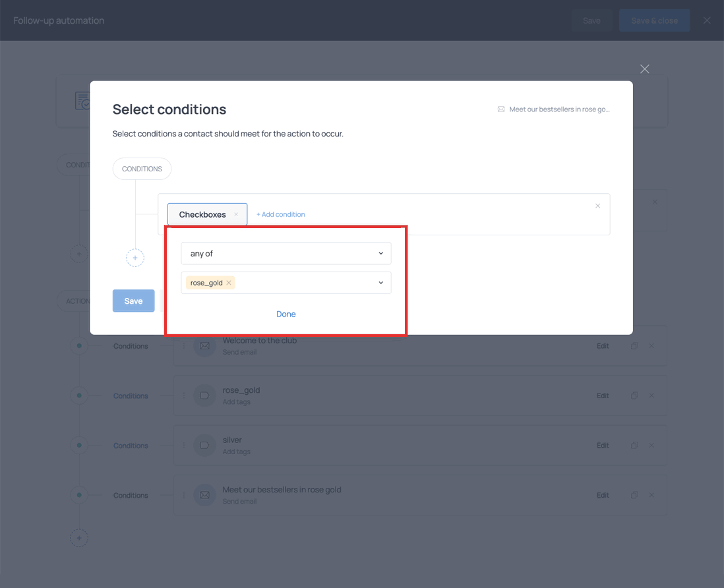The image size is (724, 588).
Task: Click the drag handle of the "silver" action
Action: (183, 445)
